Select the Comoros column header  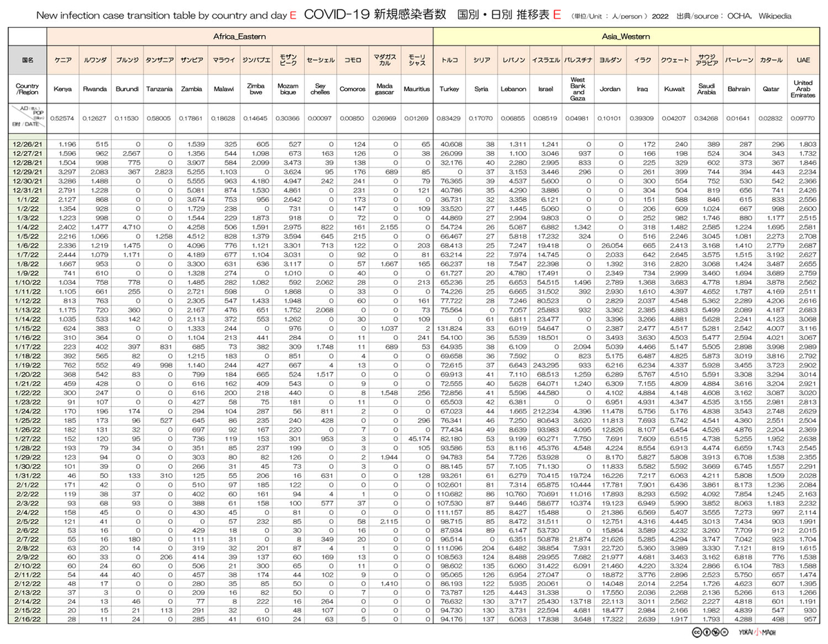(352, 89)
